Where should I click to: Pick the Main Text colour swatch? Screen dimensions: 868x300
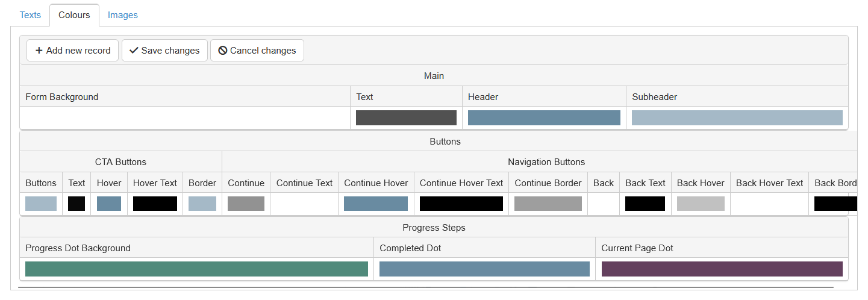pyautogui.click(x=406, y=118)
